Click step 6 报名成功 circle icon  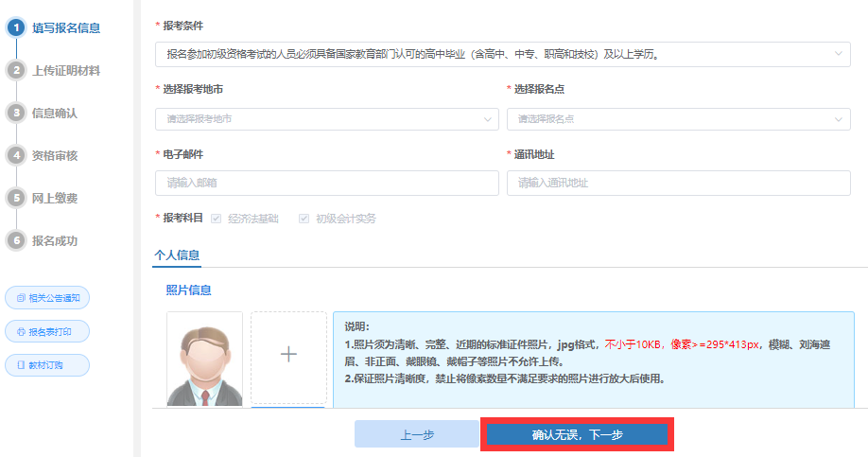coord(15,240)
